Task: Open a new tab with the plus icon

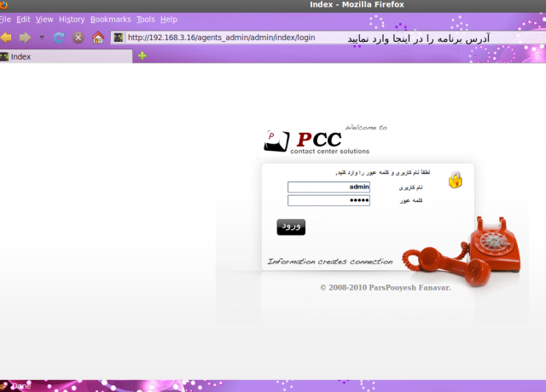Action: (142, 56)
